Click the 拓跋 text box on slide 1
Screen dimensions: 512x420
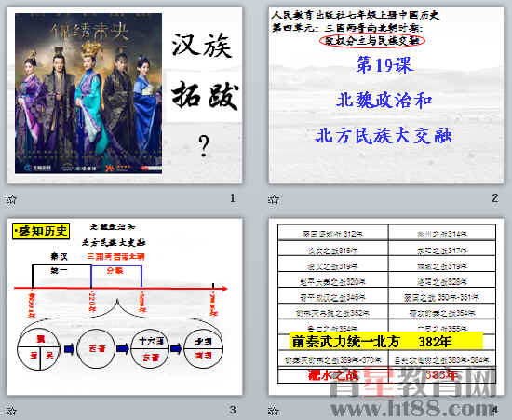coord(205,97)
